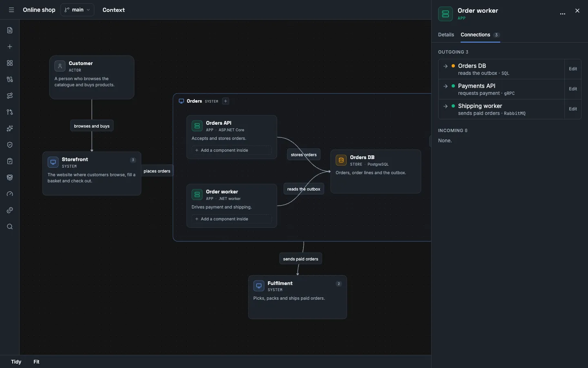Open the three-dot more options menu

[x=563, y=14]
